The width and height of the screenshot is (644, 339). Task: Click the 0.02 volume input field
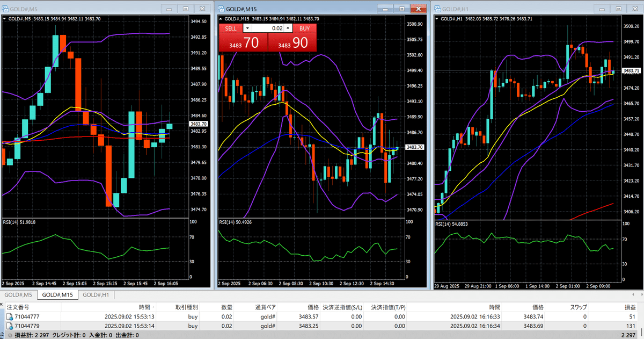click(x=267, y=28)
